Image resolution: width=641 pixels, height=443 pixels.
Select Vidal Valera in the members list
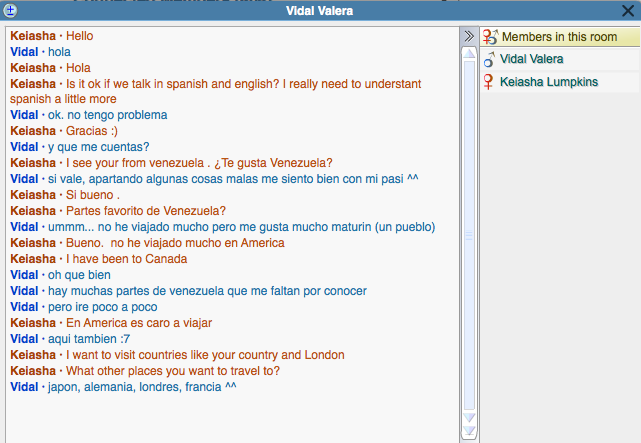click(x=531, y=60)
